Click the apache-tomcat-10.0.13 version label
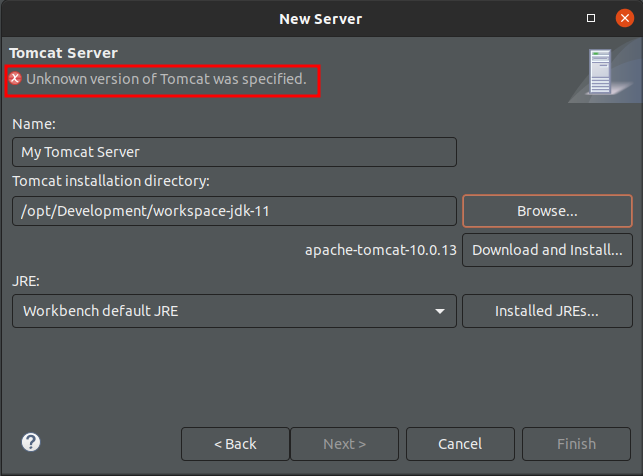The height and width of the screenshot is (476, 643). tap(381, 250)
